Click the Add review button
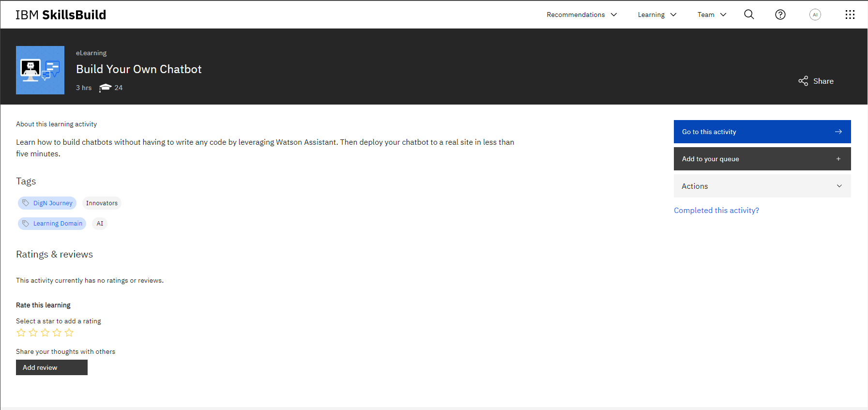The width and height of the screenshot is (868, 410). coord(52,367)
